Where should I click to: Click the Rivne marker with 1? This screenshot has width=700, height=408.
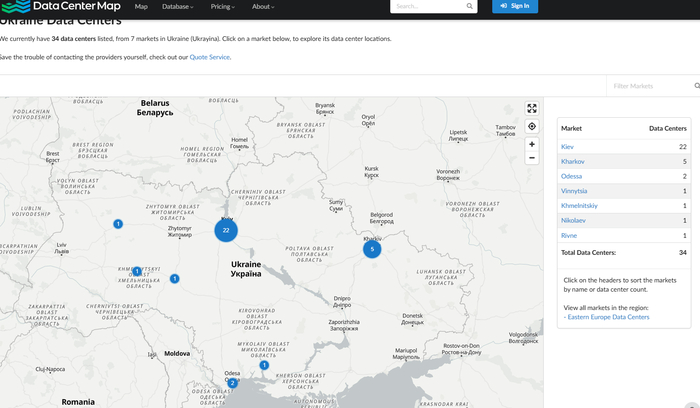118,224
